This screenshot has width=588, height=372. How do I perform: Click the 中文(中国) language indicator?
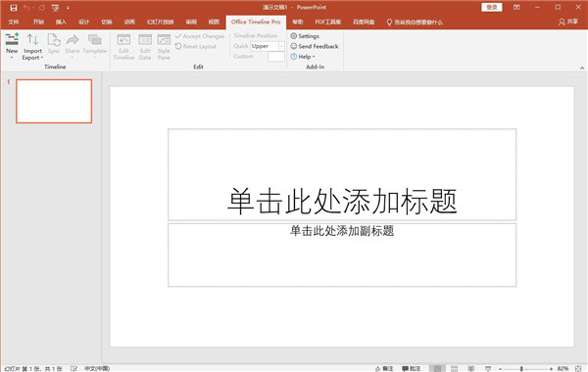coord(97,369)
